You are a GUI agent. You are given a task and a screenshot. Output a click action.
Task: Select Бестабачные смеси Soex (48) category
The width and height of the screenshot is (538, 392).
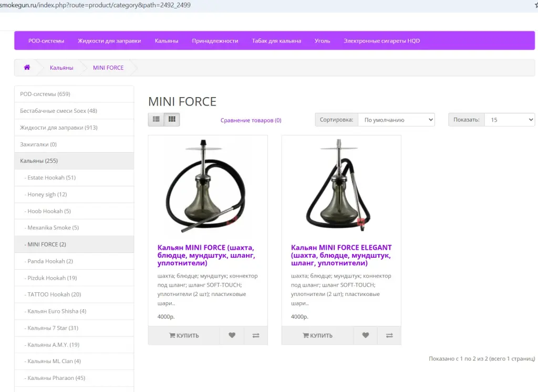74,111
